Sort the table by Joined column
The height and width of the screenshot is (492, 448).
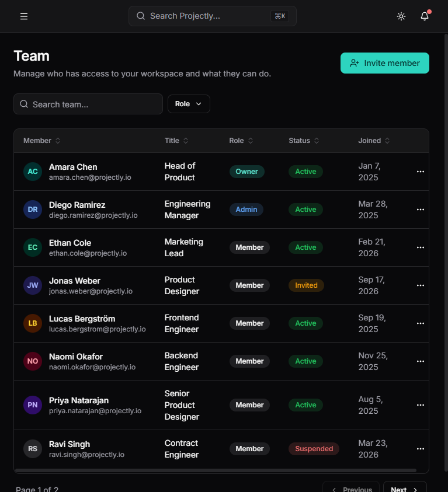coord(374,141)
